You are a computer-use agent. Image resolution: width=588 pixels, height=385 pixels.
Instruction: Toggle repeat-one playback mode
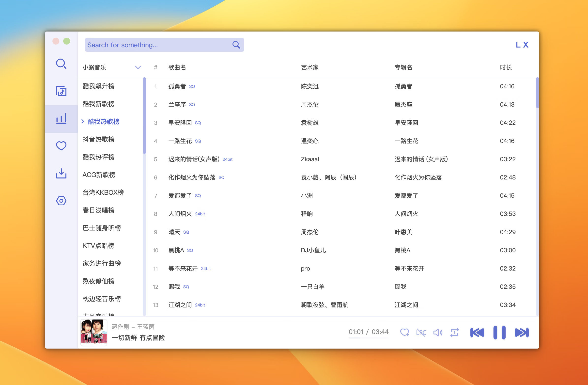click(455, 332)
